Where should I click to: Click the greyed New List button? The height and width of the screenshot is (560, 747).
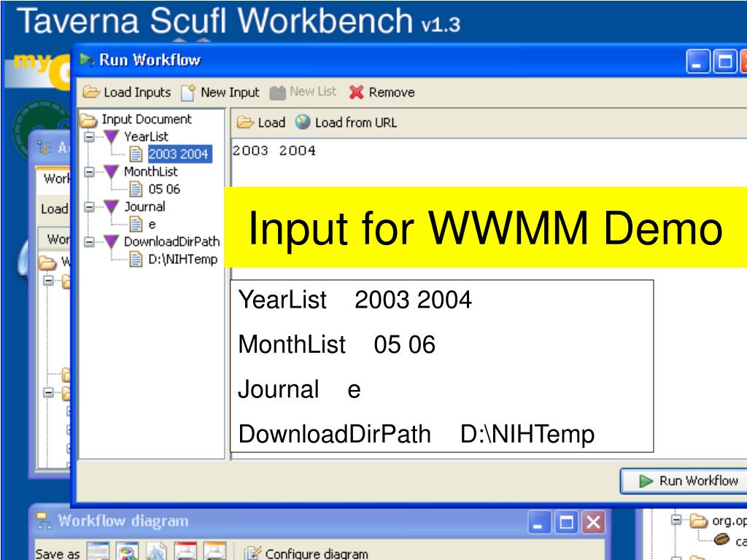pyautogui.click(x=303, y=91)
